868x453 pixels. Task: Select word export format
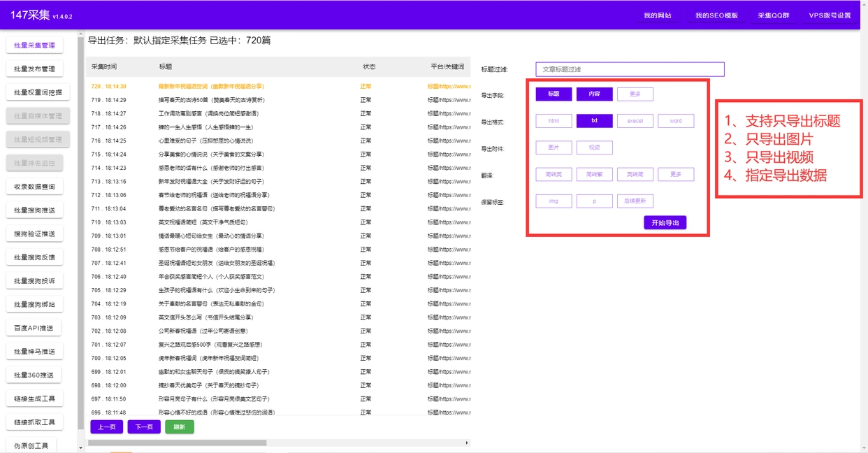tap(675, 121)
